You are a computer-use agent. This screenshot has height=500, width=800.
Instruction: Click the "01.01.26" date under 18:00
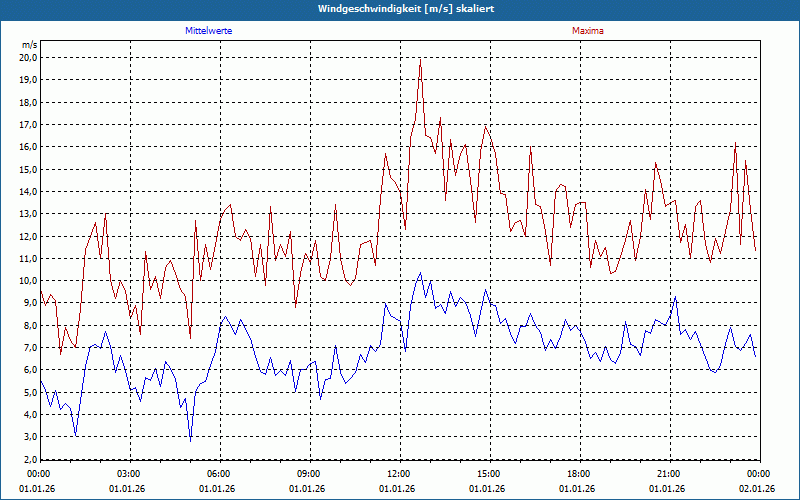pos(577,488)
